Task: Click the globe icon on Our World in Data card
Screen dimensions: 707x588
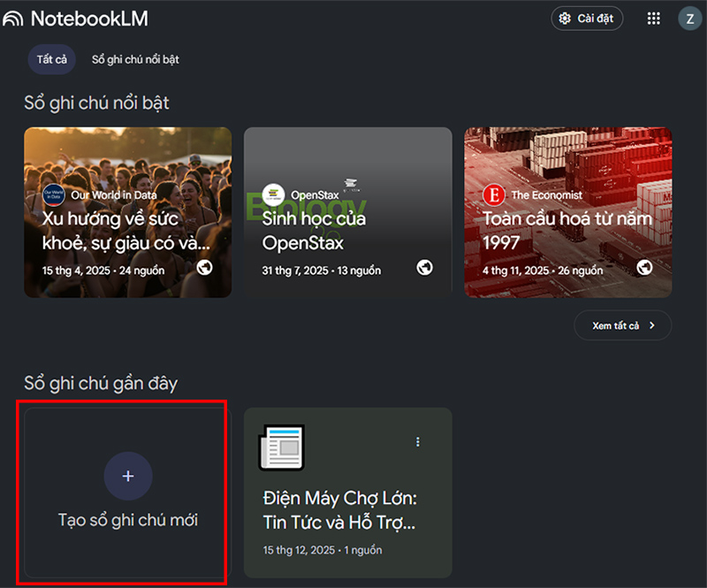Action: pos(205,267)
